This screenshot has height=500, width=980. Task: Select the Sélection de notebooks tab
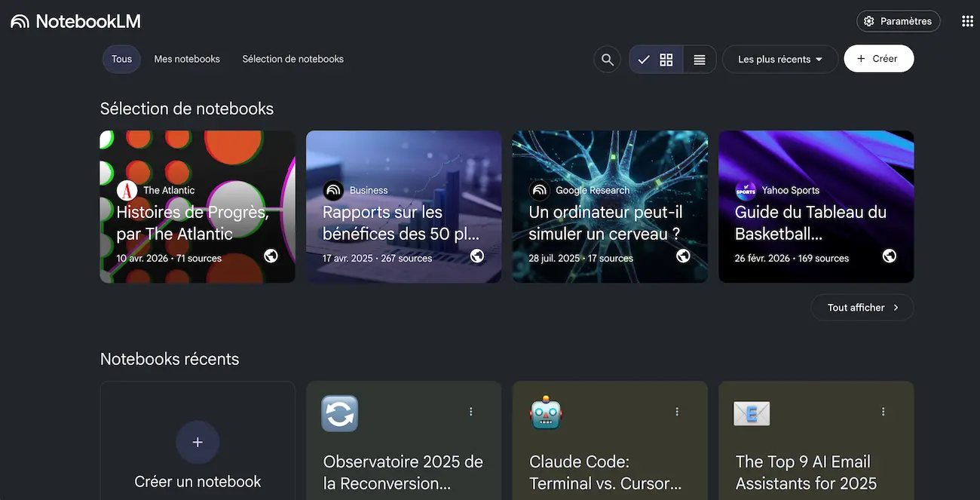point(292,59)
